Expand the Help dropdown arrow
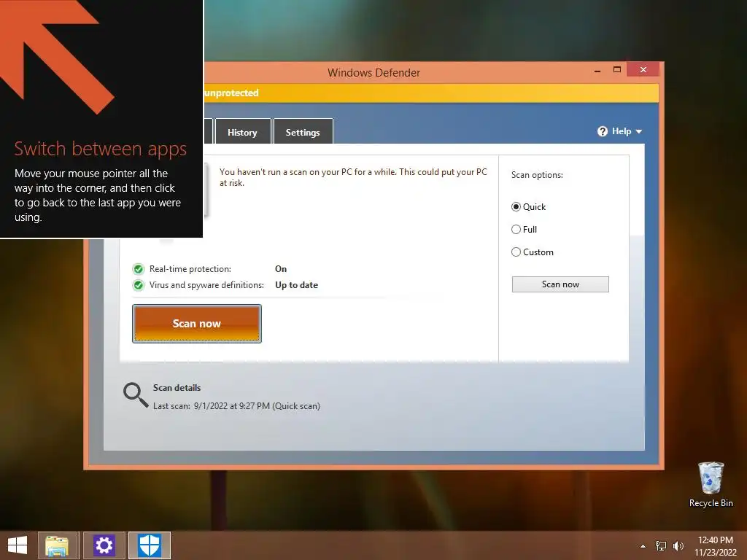 [639, 131]
